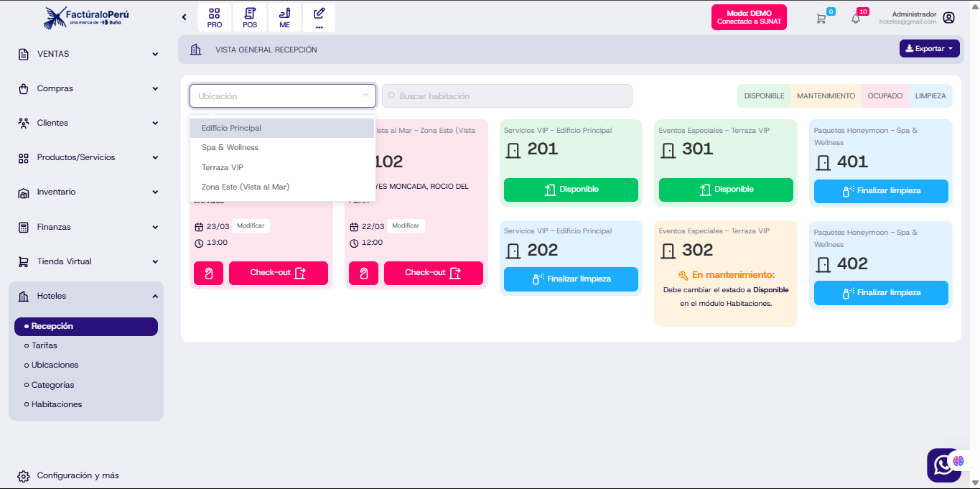Select Spa & Wellness from location list
Screen dimensions: 980x489
click(230, 148)
